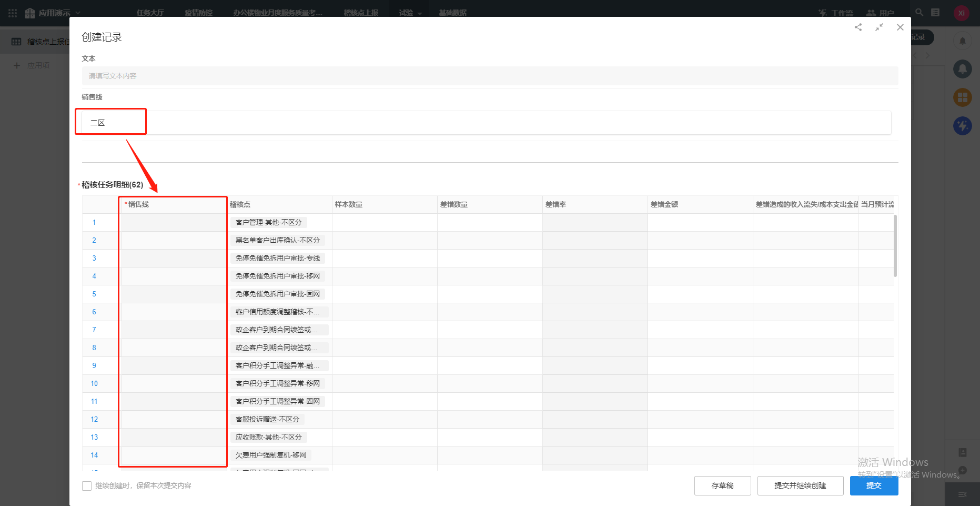Collapse the right sidebar menu icon
The height and width of the screenshot is (506, 980).
[x=963, y=494]
